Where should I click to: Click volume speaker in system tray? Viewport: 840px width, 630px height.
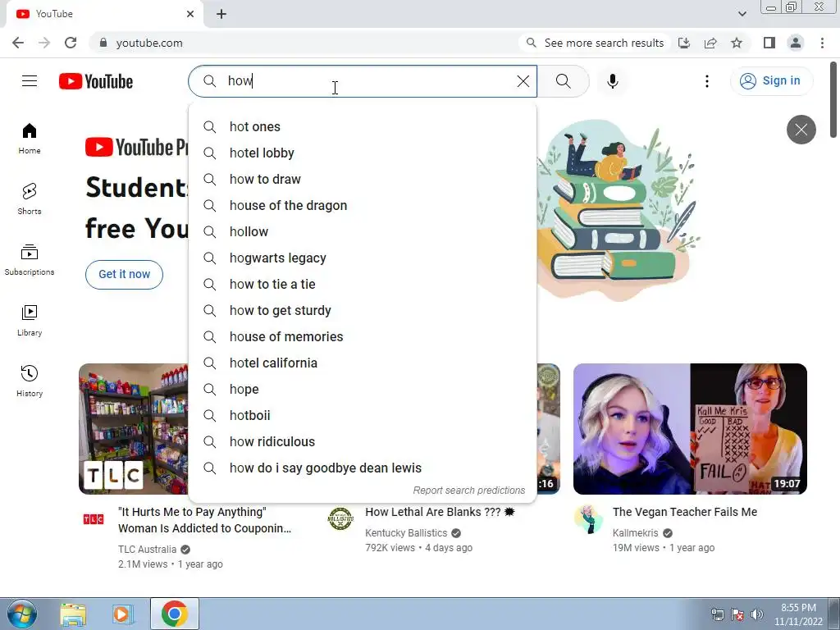click(756, 614)
